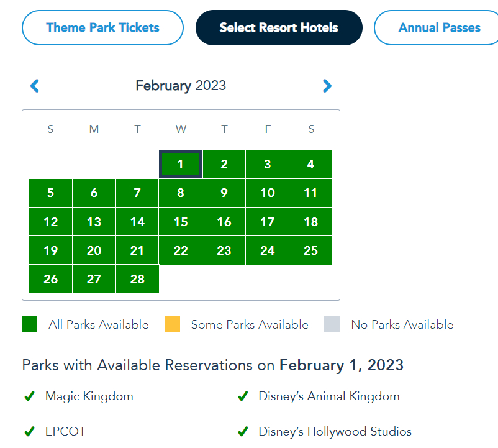Click green checkmark beside Magic Kingdom
This screenshot has width=498, height=448.
[29, 396]
